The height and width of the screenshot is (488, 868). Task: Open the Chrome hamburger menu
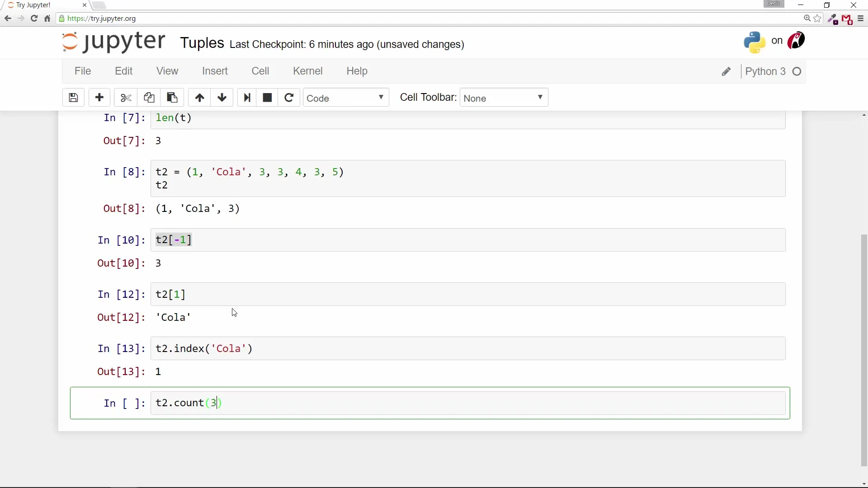(x=860, y=19)
